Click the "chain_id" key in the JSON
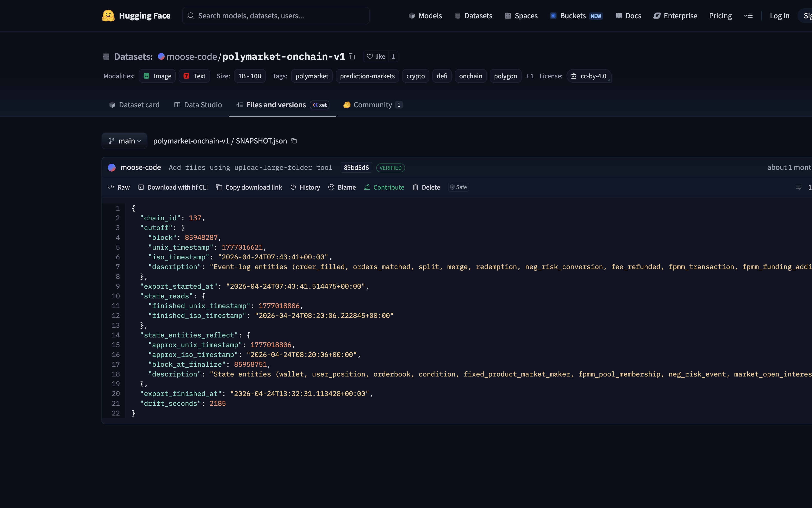Image resolution: width=812 pixels, height=508 pixels. (160, 218)
